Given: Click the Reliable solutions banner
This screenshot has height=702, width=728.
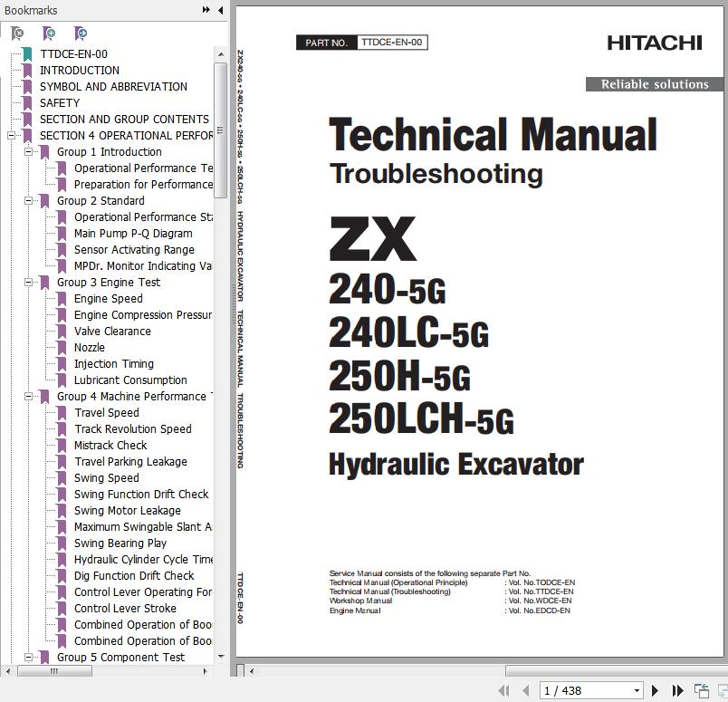Looking at the screenshot, I should click(655, 84).
